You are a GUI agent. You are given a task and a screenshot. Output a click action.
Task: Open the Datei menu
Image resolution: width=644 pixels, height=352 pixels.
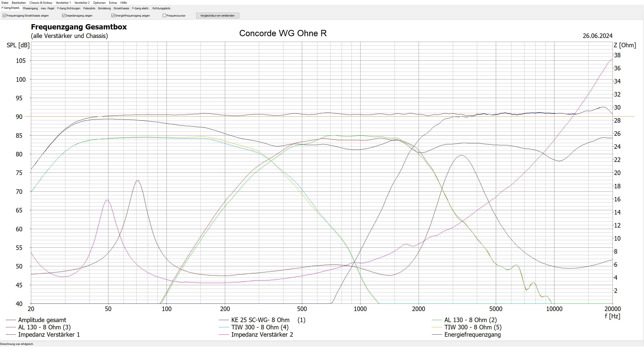coord(5,3)
